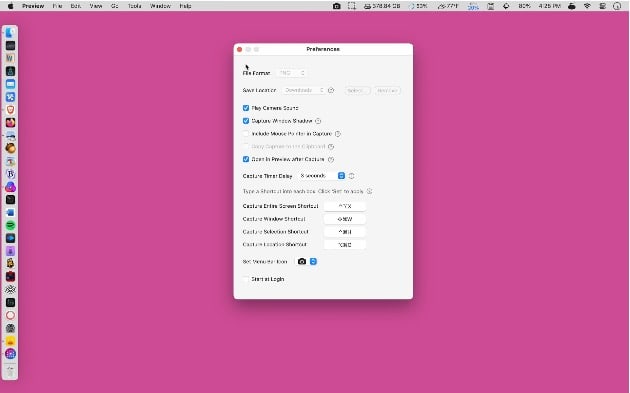The height and width of the screenshot is (393, 630).
Task: Click the camera icon in the menu bar
Action: tap(337, 6)
